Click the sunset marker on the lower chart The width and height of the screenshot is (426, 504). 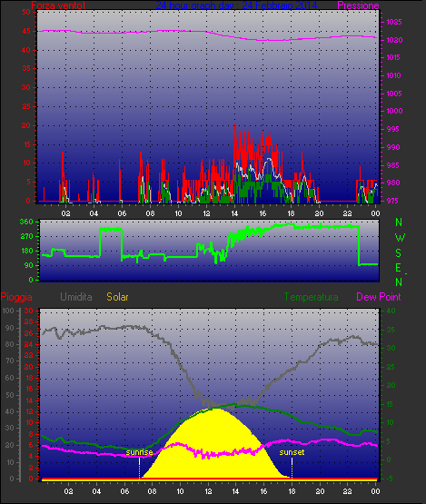(x=292, y=452)
